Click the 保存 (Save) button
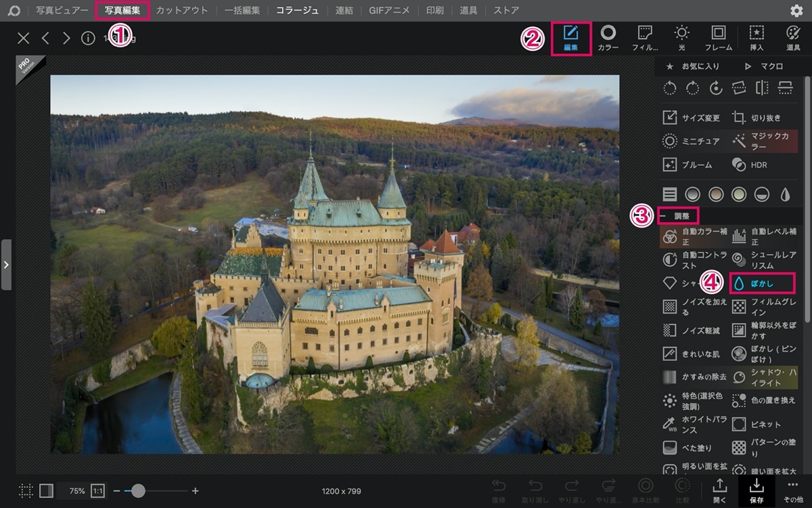Viewport: 812px width, 508px height. [x=757, y=491]
